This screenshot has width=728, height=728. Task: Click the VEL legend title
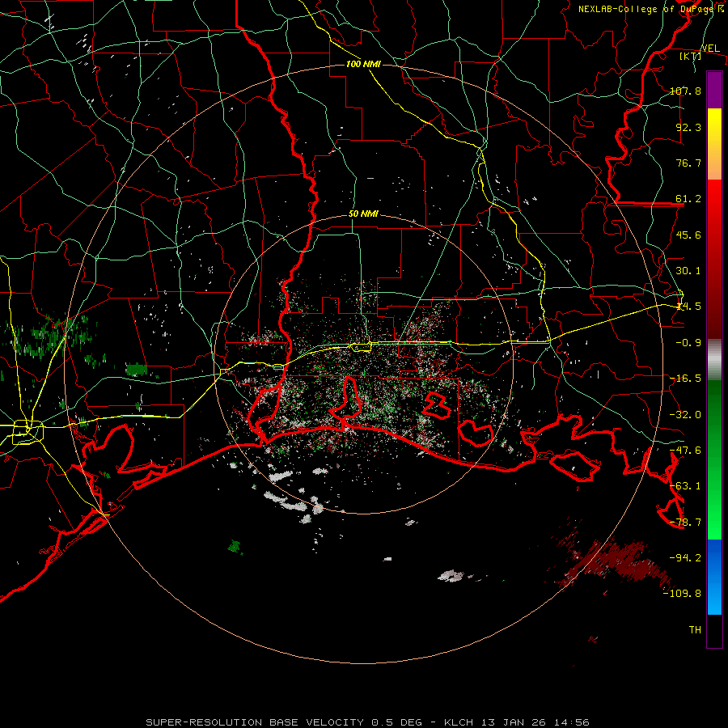tap(710, 49)
